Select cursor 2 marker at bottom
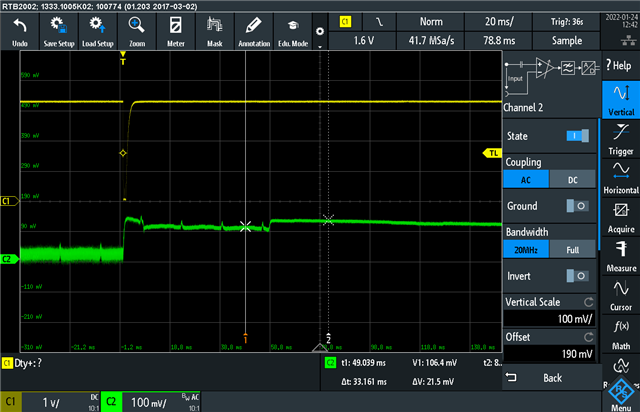This screenshot has width=640, height=412. point(329,338)
